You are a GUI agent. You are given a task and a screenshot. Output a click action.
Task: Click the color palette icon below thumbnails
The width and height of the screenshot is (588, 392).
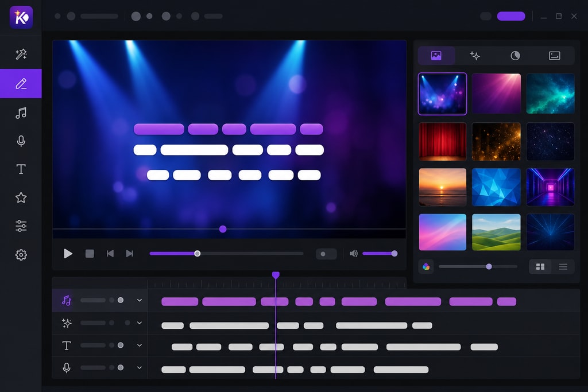click(426, 267)
